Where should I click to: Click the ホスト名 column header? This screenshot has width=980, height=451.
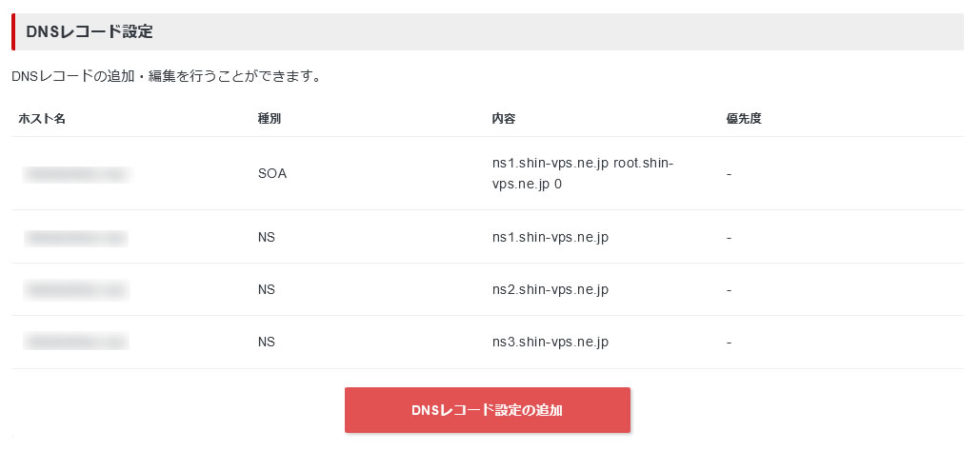tap(42, 119)
